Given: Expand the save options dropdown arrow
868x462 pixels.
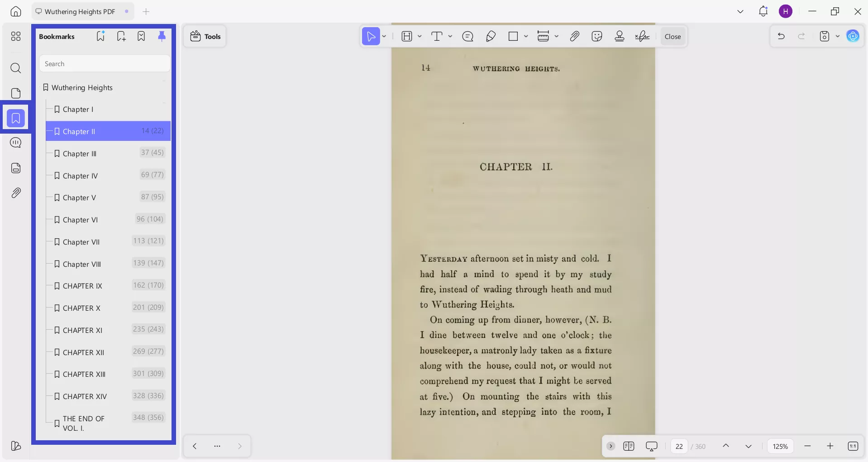Looking at the screenshot, I should click(x=838, y=36).
